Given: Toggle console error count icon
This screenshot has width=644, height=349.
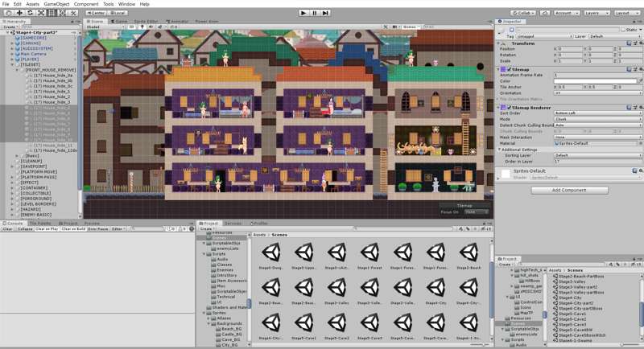Looking at the screenshot, I should pos(192,229).
